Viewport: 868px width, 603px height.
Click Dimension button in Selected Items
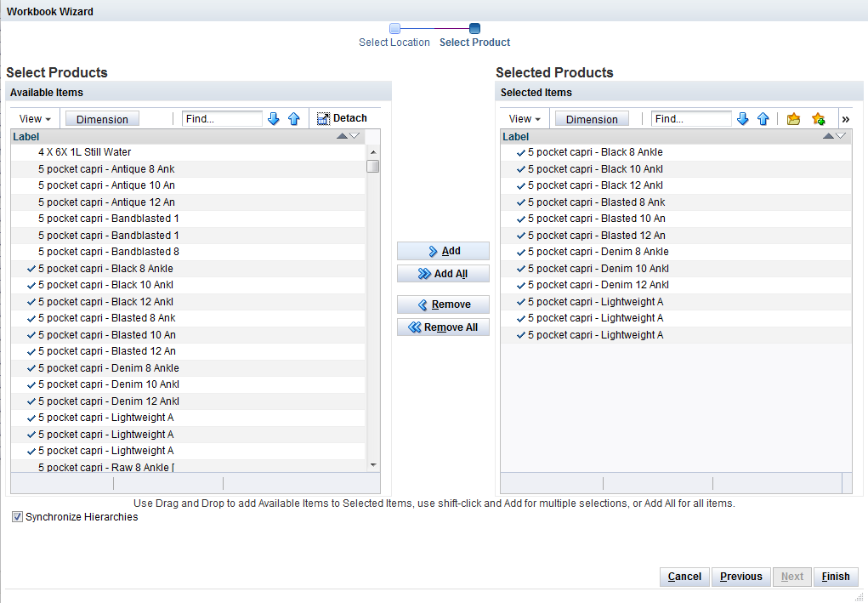(592, 119)
